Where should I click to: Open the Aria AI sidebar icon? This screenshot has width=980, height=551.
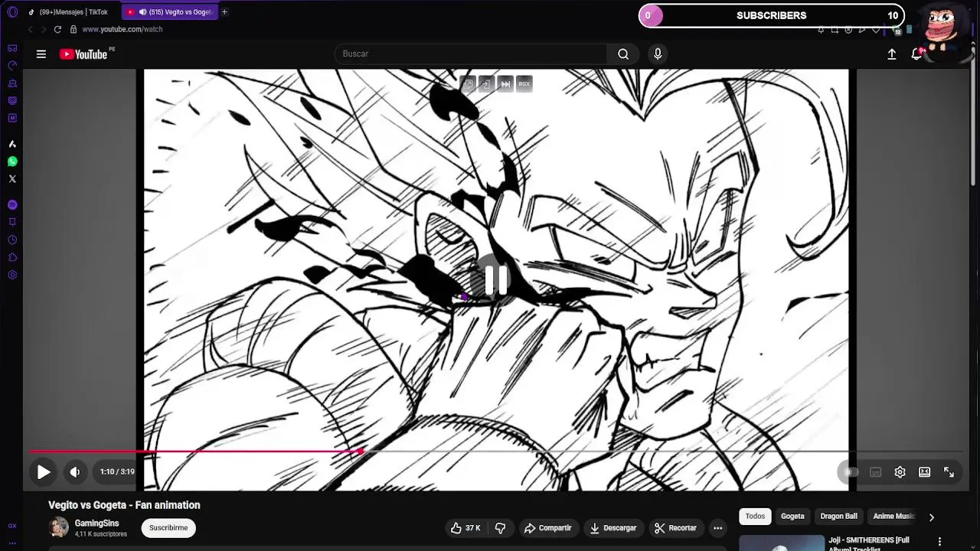pyautogui.click(x=12, y=144)
